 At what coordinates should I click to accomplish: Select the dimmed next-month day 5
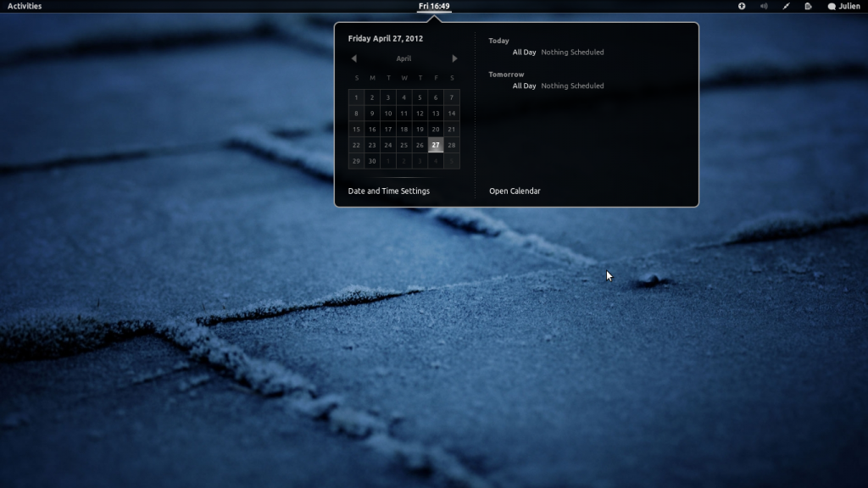coord(452,161)
